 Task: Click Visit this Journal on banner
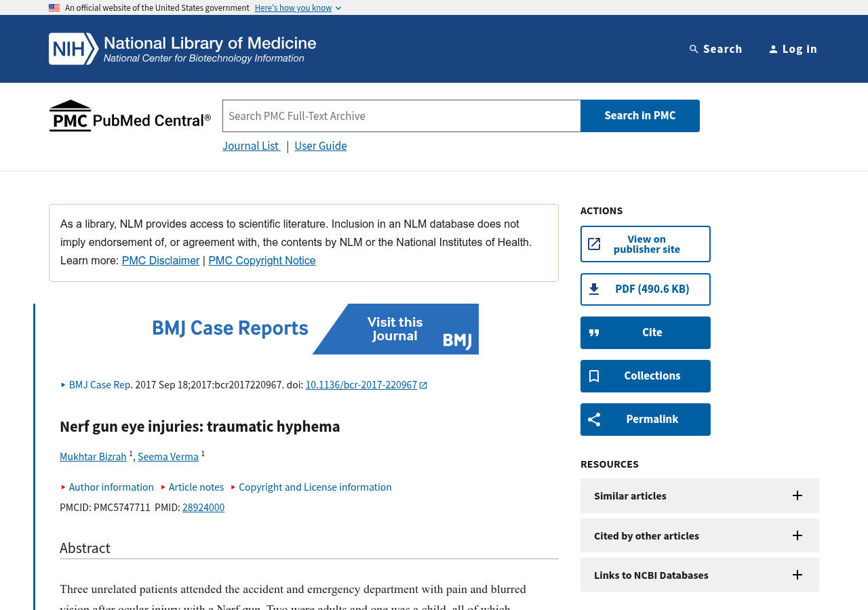395,329
